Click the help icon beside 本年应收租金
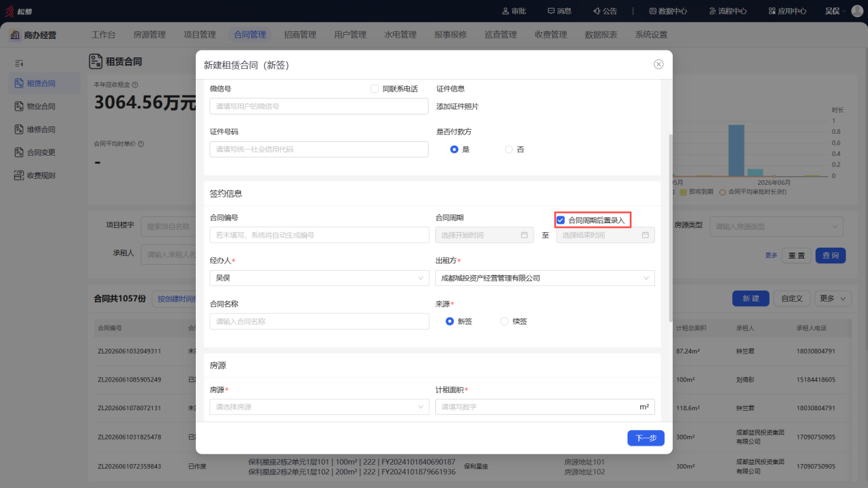The height and width of the screenshot is (488, 868). [x=134, y=85]
